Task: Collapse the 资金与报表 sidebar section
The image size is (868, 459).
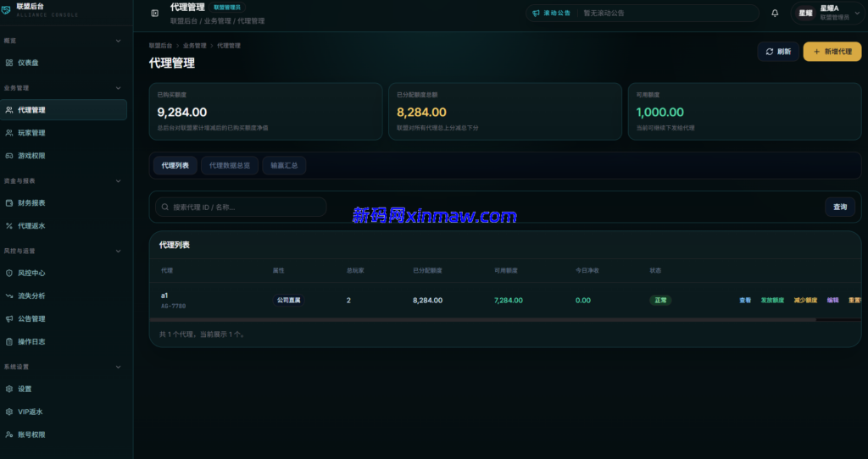Action: coord(118,181)
